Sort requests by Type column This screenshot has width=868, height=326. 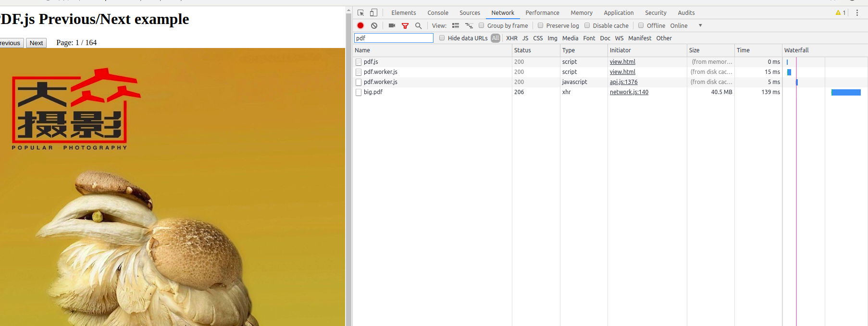click(583, 50)
